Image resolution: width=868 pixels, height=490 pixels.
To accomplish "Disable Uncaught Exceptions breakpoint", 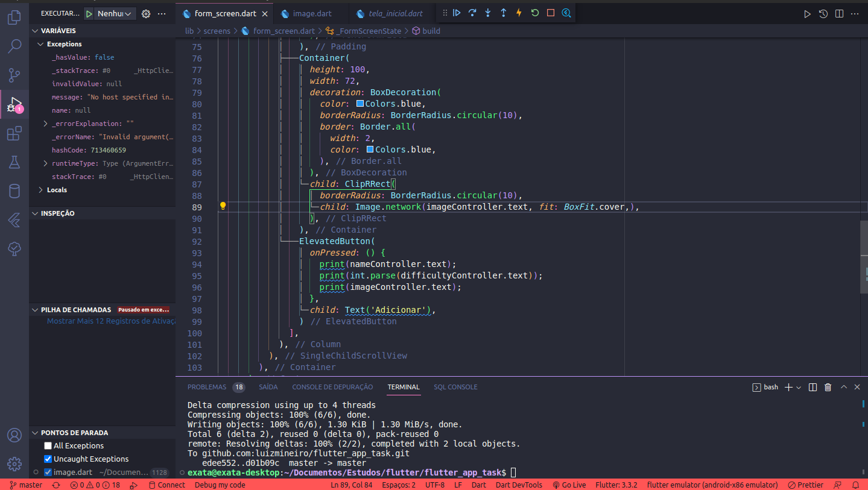I will 48,459.
